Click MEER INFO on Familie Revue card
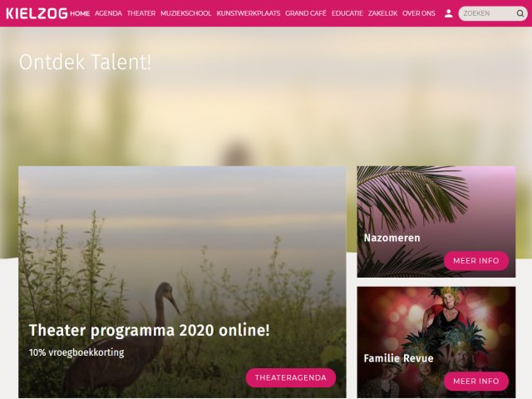The height and width of the screenshot is (399, 532). pyautogui.click(x=476, y=381)
